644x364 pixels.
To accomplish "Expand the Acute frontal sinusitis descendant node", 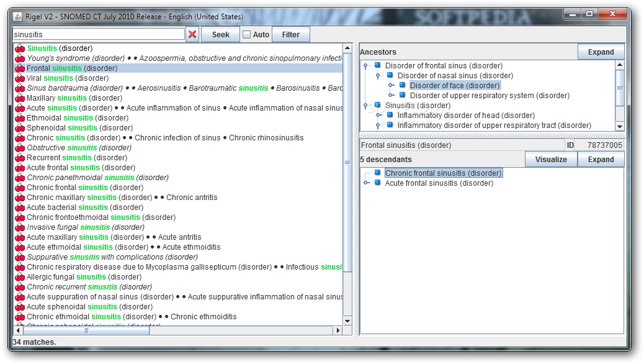I will coord(366,183).
